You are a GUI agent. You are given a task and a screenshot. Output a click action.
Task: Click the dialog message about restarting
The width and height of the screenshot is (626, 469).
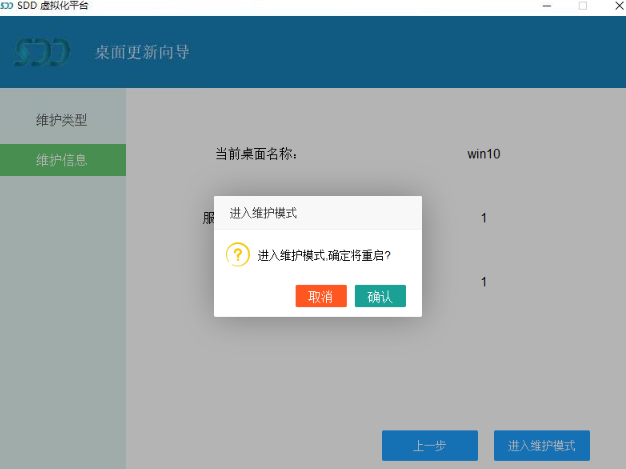pos(324,255)
